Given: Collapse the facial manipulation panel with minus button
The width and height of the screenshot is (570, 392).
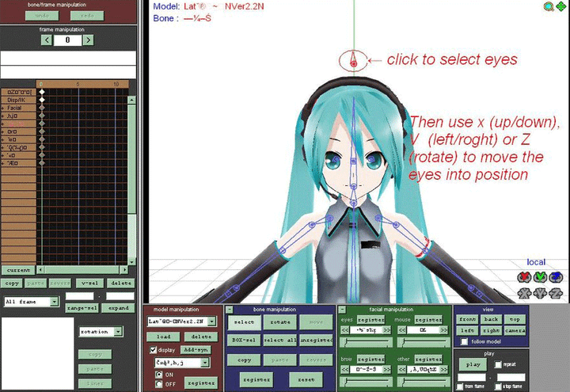Looking at the screenshot, I should point(342,310).
